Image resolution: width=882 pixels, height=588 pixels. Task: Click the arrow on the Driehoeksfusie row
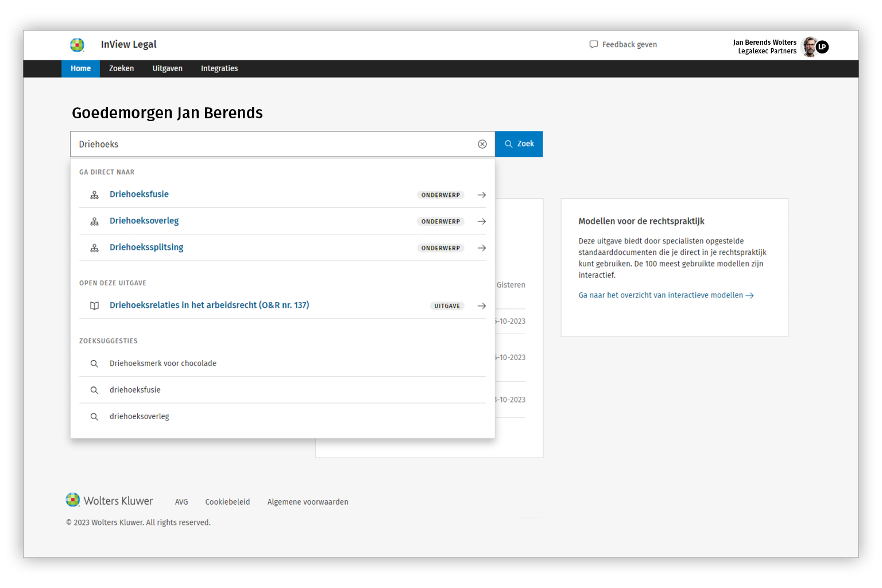click(x=482, y=195)
